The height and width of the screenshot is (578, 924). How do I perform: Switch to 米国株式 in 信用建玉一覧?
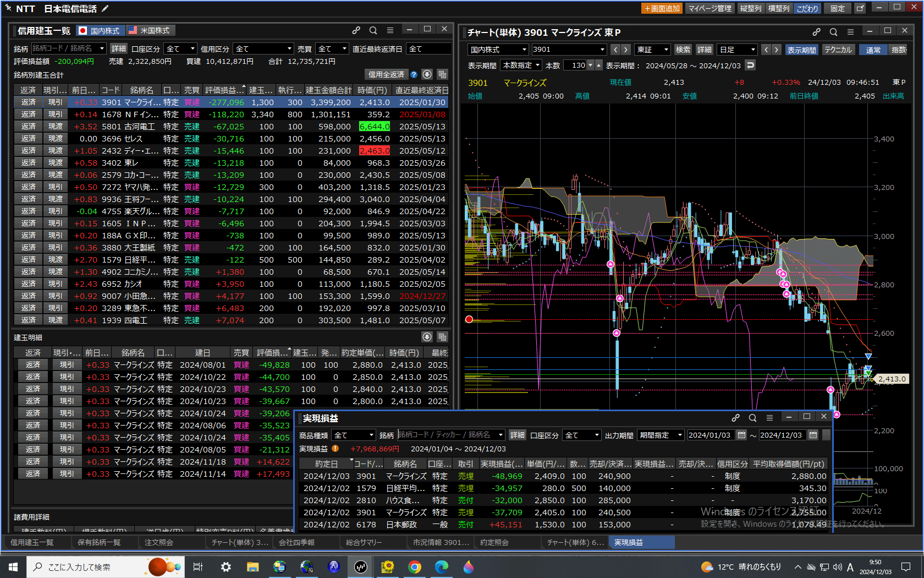pyautogui.click(x=150, y=30)
